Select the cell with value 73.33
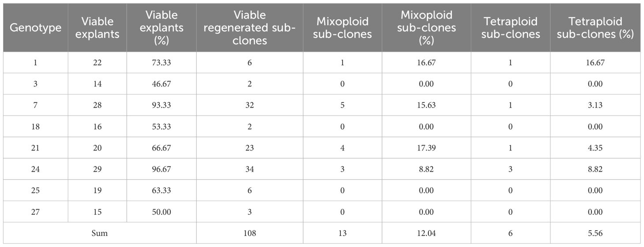Image resolution: width=644 pixels, height=247 pixels. (x=161, y=63)
